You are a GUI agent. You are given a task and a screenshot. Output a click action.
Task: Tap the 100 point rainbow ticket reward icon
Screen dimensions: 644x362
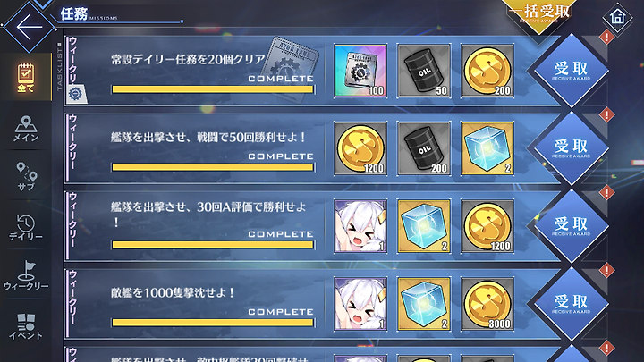[360, 71]
